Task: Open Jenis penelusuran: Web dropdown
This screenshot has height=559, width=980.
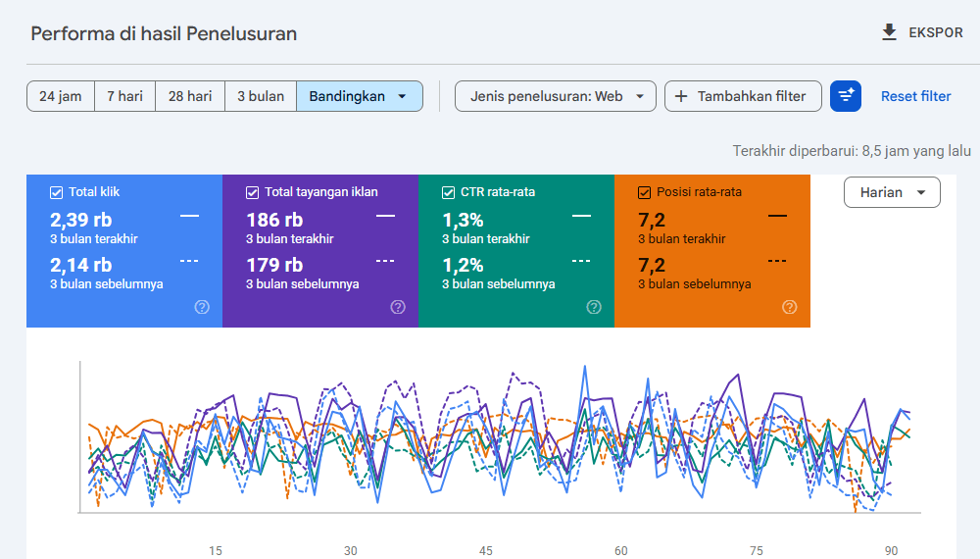Action: click(x=556, y=96)
